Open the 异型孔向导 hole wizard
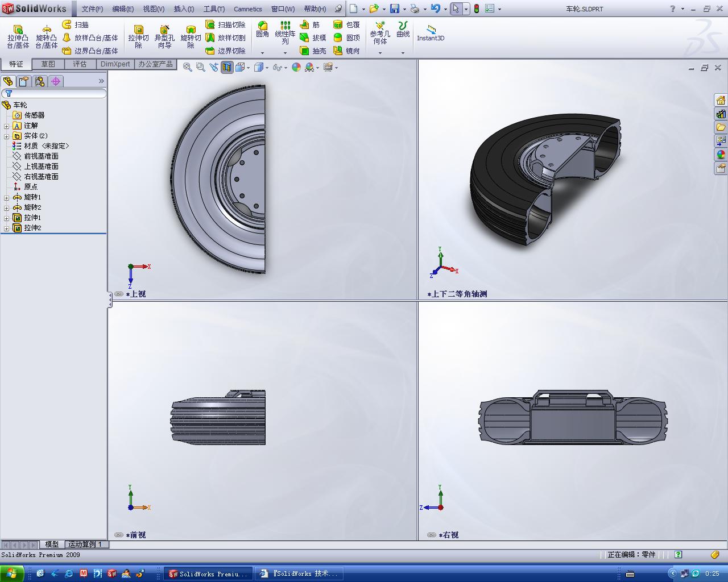 (164, 36)
